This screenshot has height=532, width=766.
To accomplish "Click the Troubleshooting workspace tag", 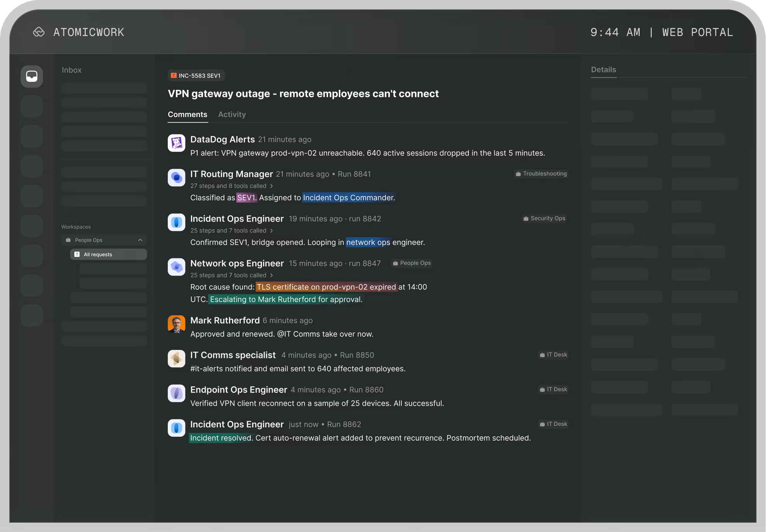I will click(541, 174).
